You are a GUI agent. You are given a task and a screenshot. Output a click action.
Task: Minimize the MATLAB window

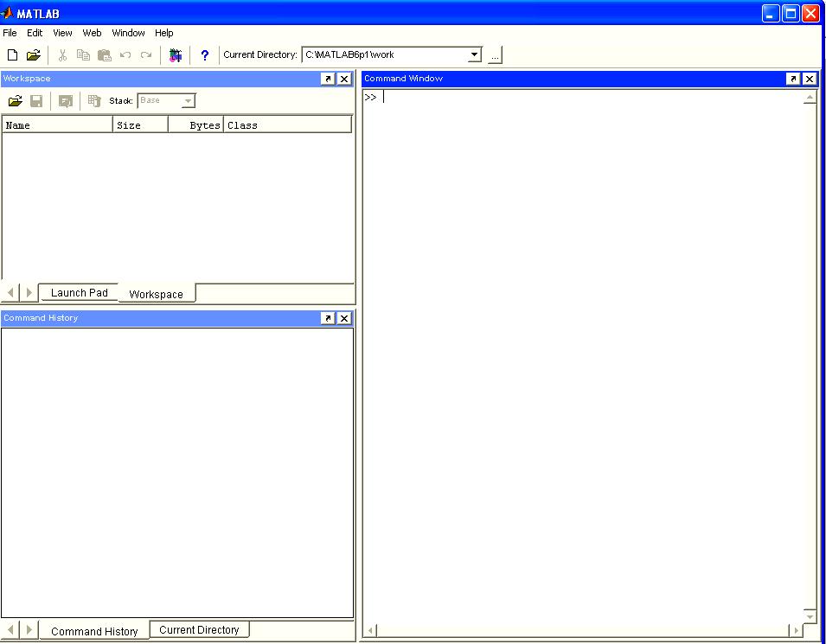pos(771,13)
